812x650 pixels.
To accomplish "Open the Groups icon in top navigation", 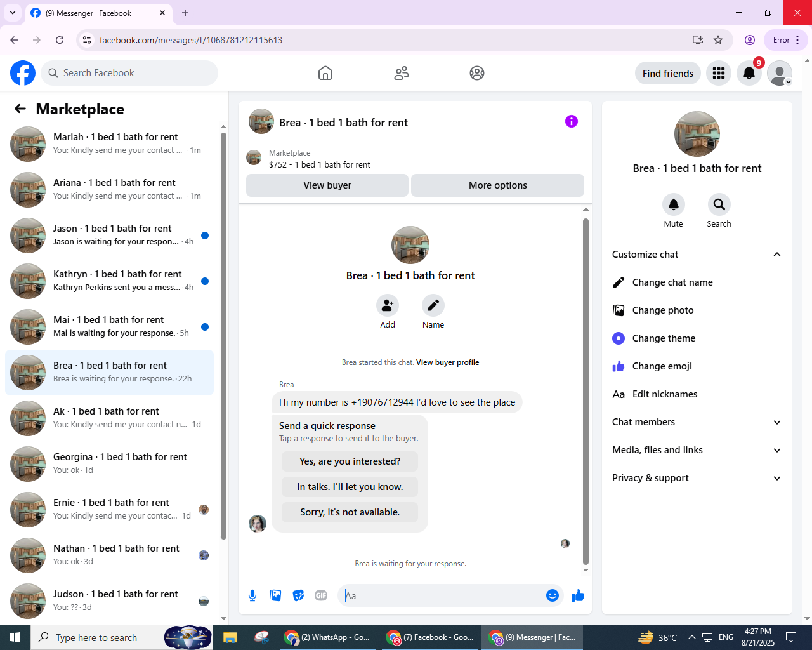I will (477, 73).
